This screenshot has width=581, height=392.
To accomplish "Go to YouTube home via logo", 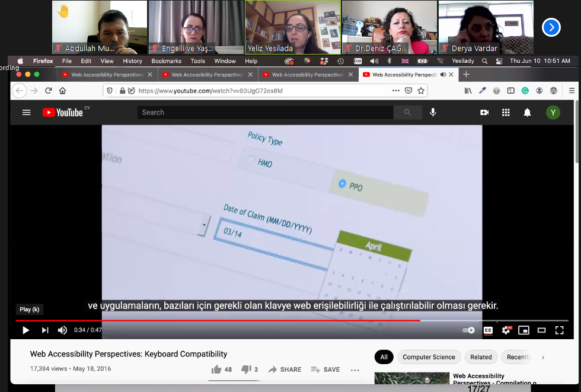I will [62, 112].
